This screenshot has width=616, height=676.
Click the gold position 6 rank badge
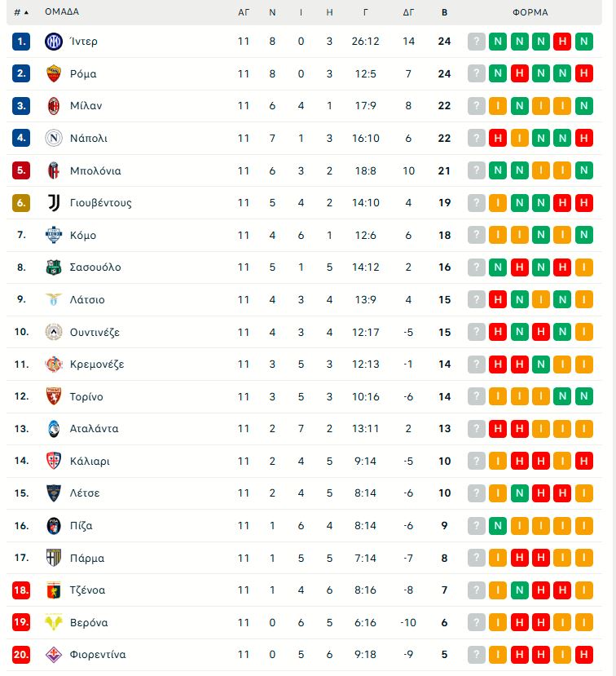(x=22, y=203)
